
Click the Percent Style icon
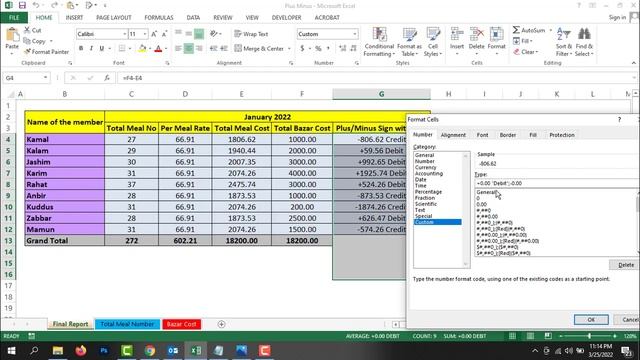coord(318,48)
